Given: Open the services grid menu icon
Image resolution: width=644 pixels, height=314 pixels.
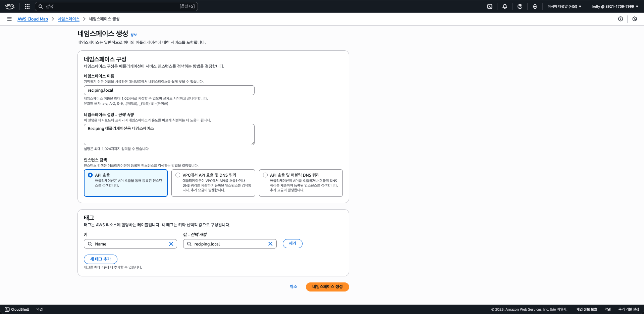Looking at the screenshot, I should 27,6.
